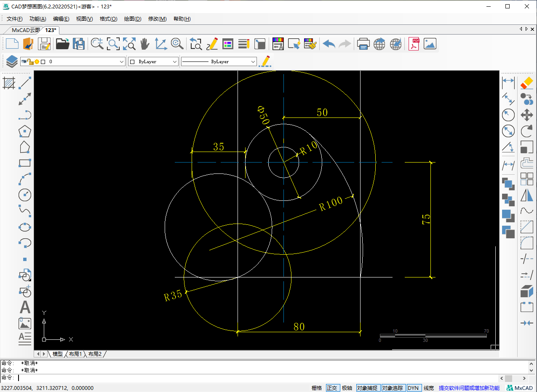The image size is (537, 392).
Task: Toggle DYN dynamic input
Action: (413, 388)
